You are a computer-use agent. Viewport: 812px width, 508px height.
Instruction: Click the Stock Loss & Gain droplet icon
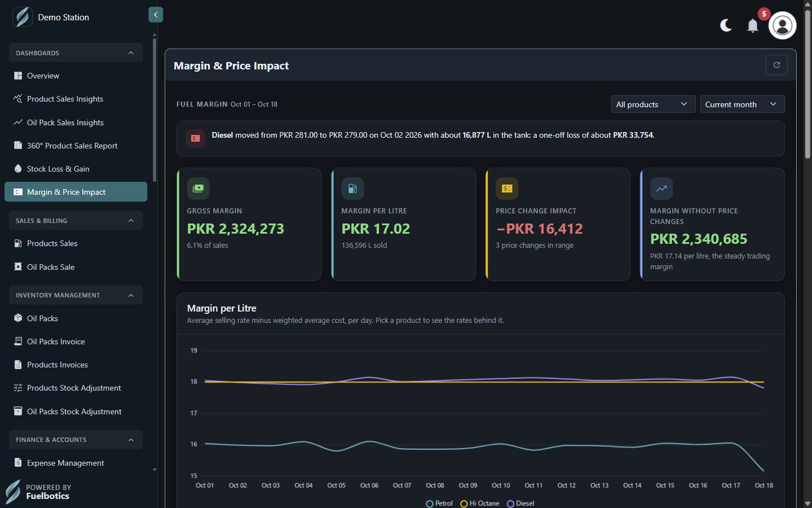(x=18, y=169)
